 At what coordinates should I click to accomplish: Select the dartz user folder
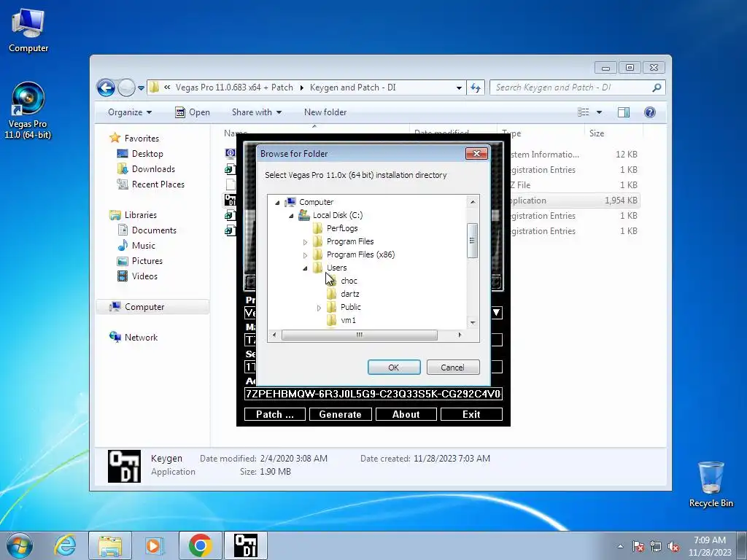point(349,294)
